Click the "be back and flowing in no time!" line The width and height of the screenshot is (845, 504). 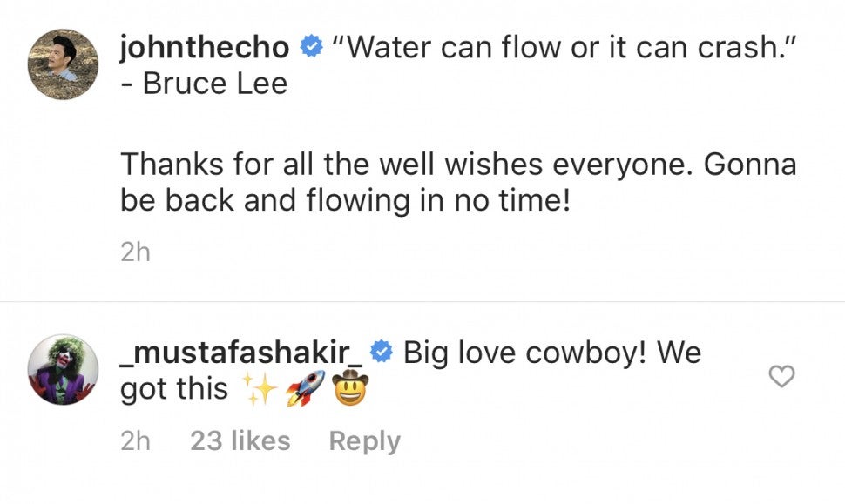pyautogui.click(x=345, y=201)
